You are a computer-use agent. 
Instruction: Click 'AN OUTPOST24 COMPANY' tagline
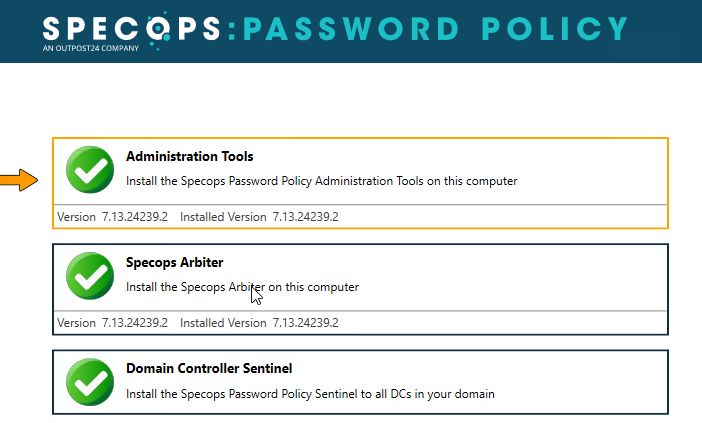[x=91, y=48]
